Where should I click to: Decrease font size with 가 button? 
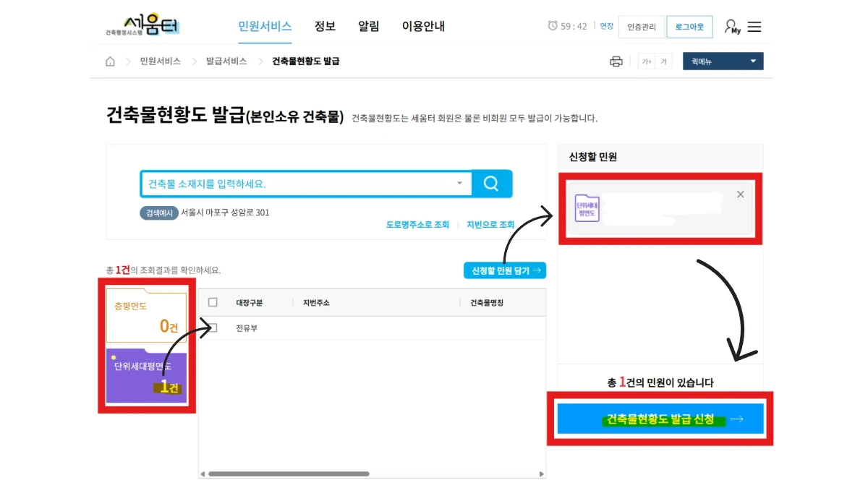pos(663,61)
